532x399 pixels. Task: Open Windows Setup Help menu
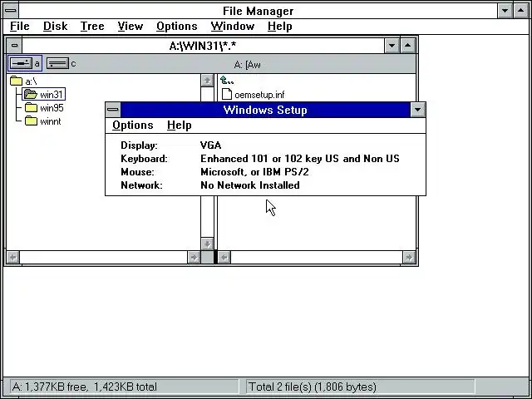[x=180, y=126]
